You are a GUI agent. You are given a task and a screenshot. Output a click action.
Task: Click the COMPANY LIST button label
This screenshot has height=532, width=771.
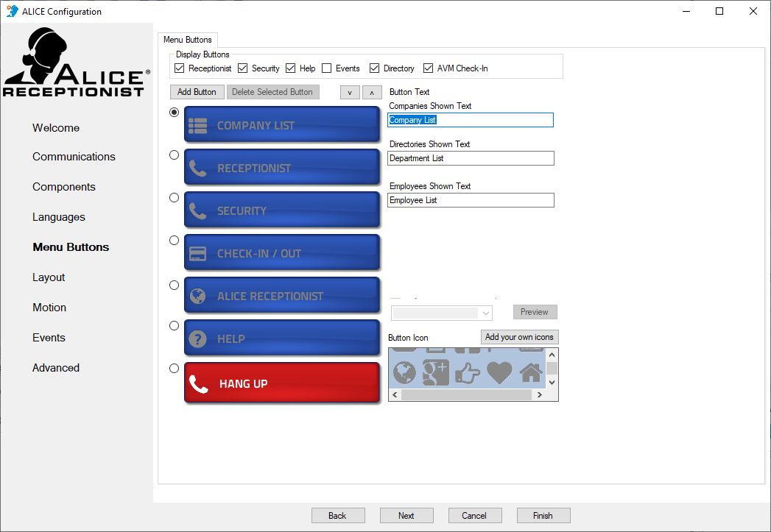256,126
